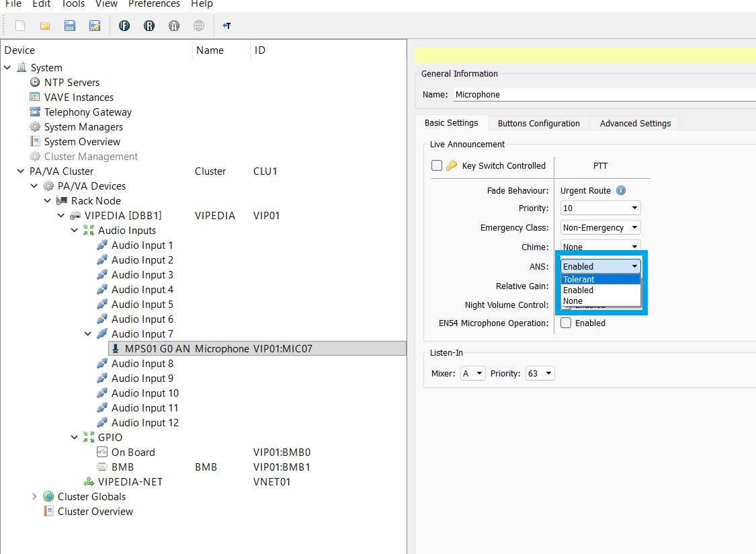Toggle Key Switch Controlled checkbox
Screen dimensions: 756x554
[437, 165]
